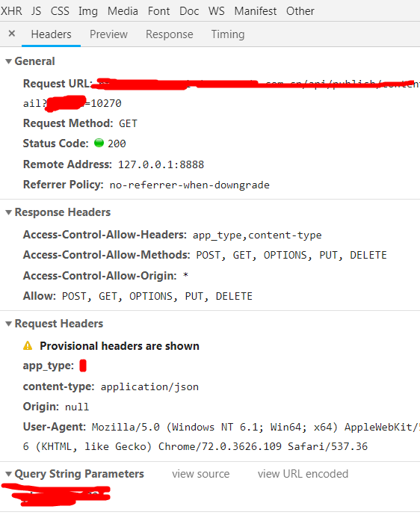The width and height of the screenshot is (420, 521).
Task: Filter requests by Font type
Action: [x=159, y=11]
